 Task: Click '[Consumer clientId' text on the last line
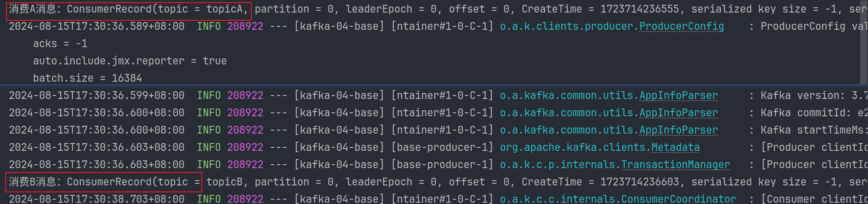pos(814,199)
